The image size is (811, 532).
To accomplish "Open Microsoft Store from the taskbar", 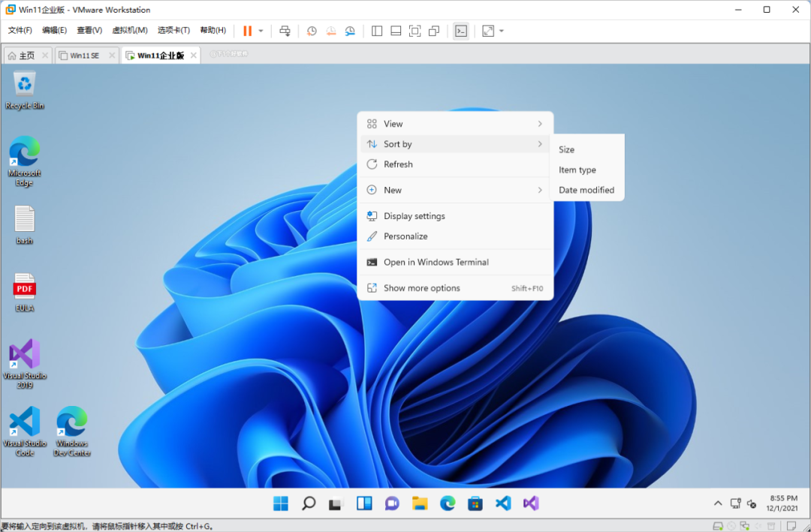I will tap(475, 503).
